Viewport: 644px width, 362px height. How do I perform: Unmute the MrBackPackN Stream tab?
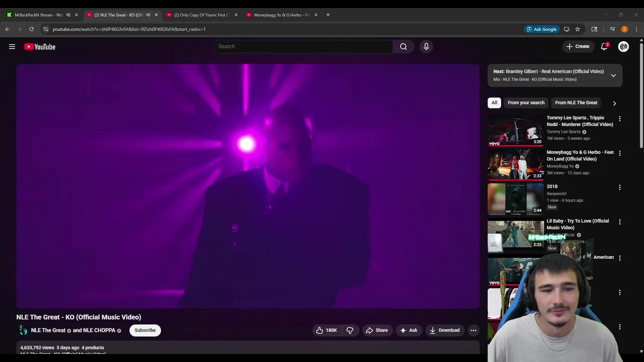click(x=68, y=15)
